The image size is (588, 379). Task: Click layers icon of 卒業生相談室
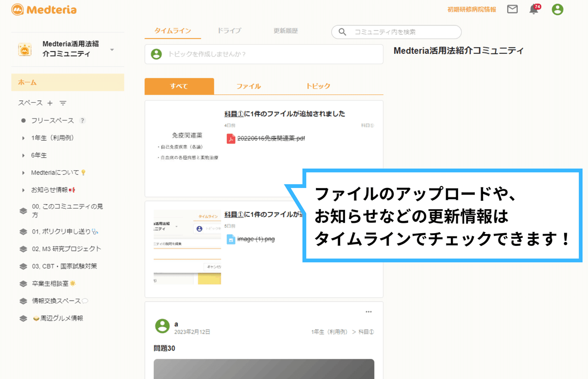coord(23,284)
